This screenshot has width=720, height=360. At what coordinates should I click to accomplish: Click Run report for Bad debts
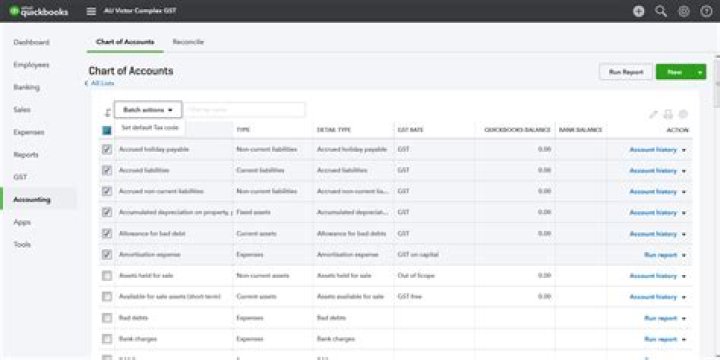[x=661, y=318]
